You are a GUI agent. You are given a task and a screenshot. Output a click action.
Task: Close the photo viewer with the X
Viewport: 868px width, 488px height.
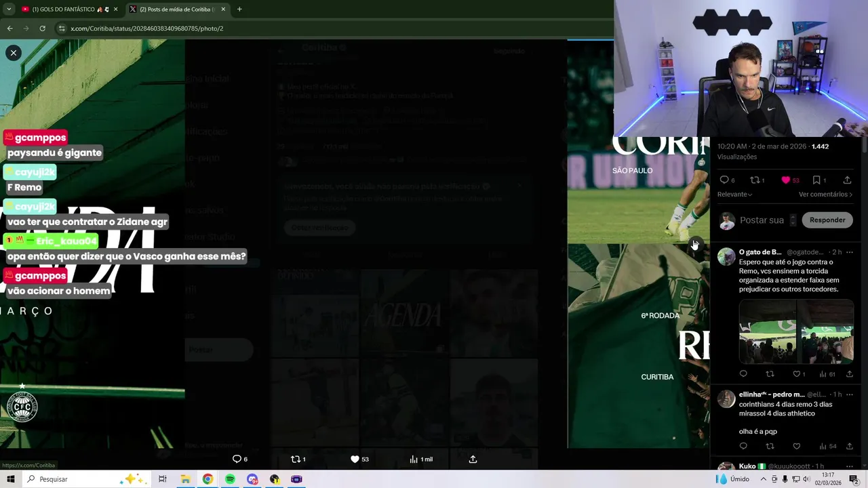click(14, 53)
